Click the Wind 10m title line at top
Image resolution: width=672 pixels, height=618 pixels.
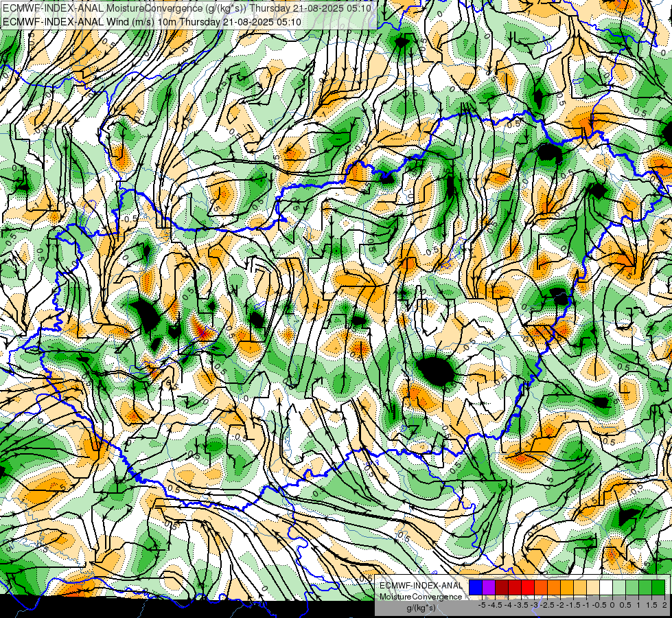point(152,22)
